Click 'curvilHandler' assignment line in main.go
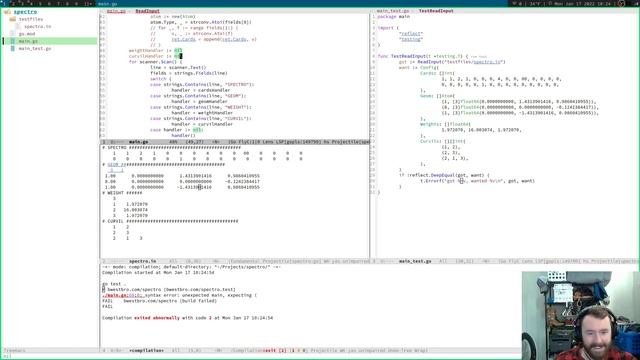 tap(155, 56)
